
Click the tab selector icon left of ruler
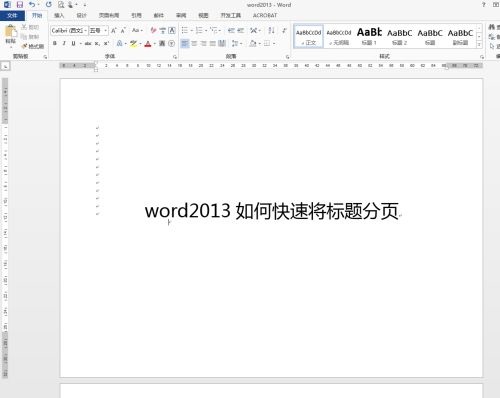[6, 66]
